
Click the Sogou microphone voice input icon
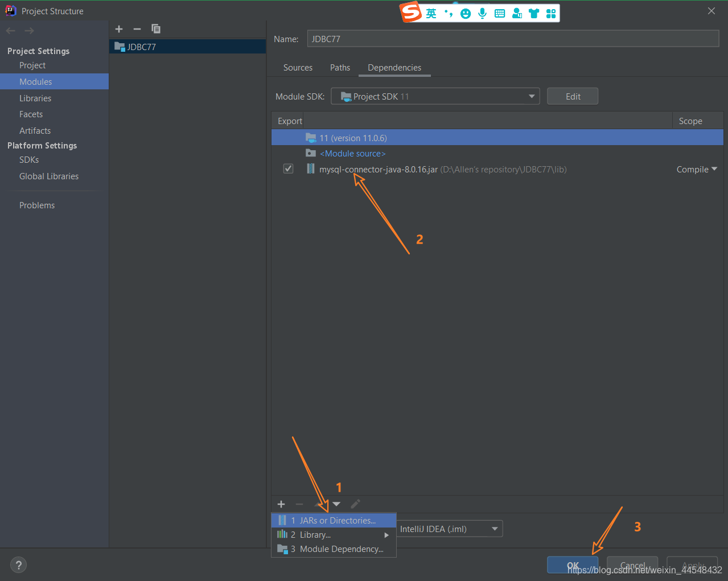coord(483,14)
